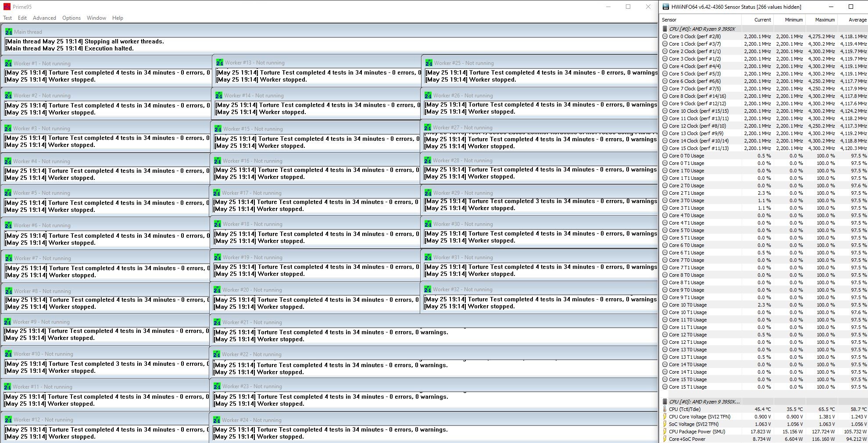Open the Test menu in Prime95

click(x=7, y=18)
